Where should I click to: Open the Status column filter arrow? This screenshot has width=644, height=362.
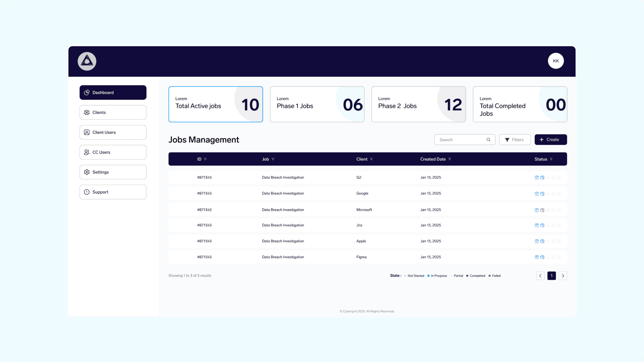pyautogui.click(x=551, y=159)
